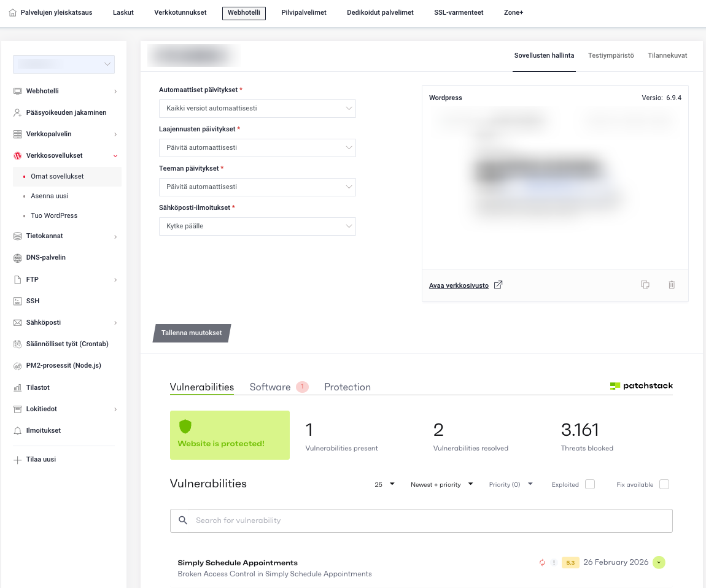The height and width of the screenshot is (588, 706).
Task: Click the Patchstack logo
Action: coord(641,386)
